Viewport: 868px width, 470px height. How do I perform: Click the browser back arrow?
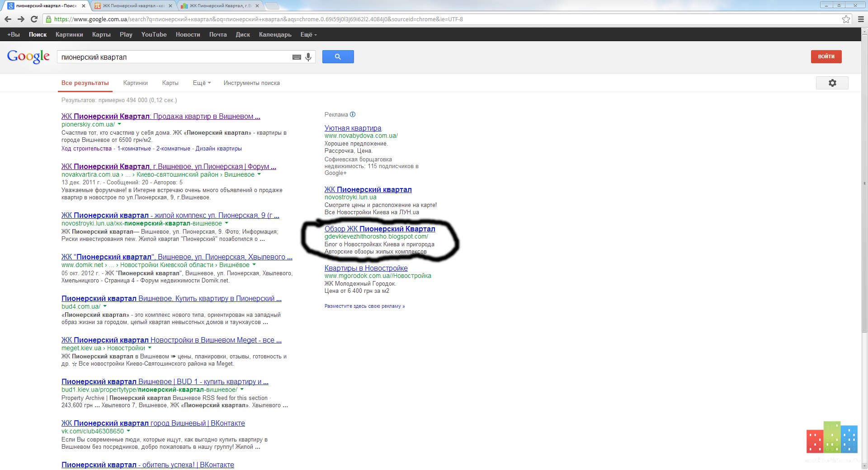(8, 19)
